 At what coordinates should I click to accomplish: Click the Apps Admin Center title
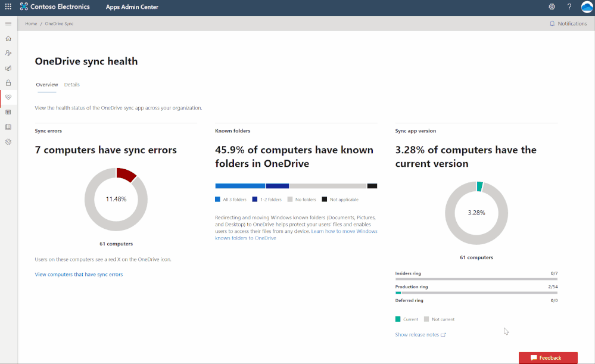pyautogui.click(x=132, y=7)
